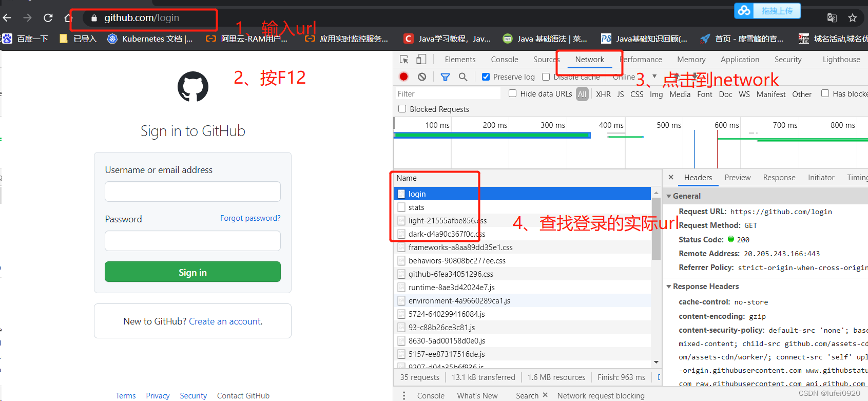
Task: Switch to the Console tab
Action: 505,60
